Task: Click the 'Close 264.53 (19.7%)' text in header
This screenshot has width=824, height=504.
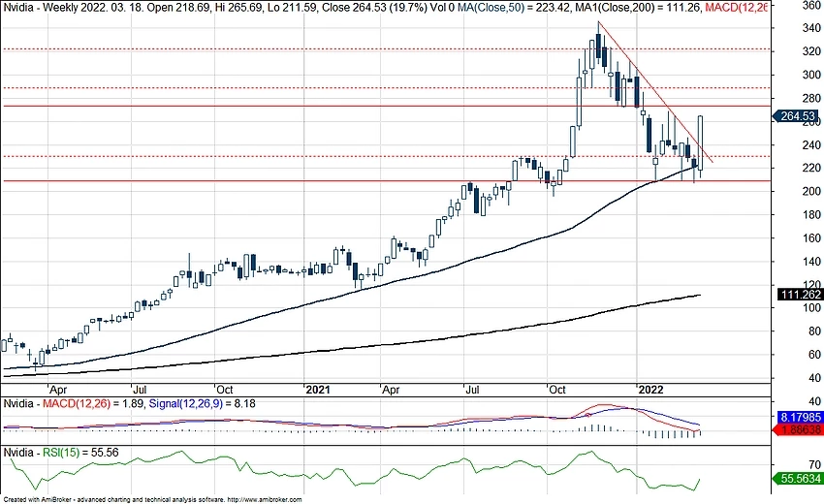Action: (x=374, y=8)
